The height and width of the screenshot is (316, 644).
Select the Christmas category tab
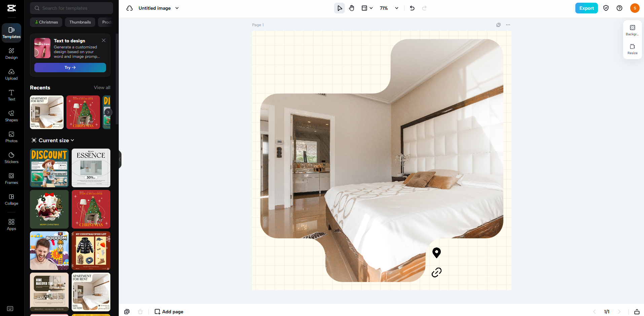(46, 22)
